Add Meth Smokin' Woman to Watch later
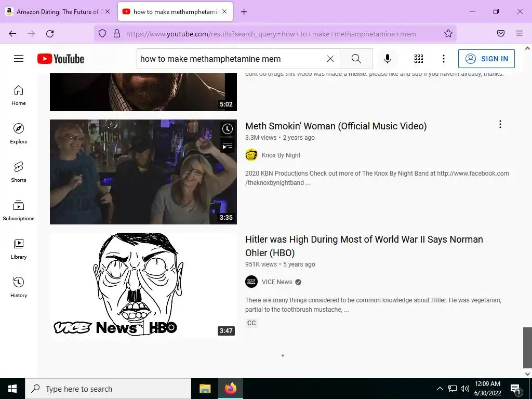532x399 pixels. pyautogui.click(x=228, y=129)
